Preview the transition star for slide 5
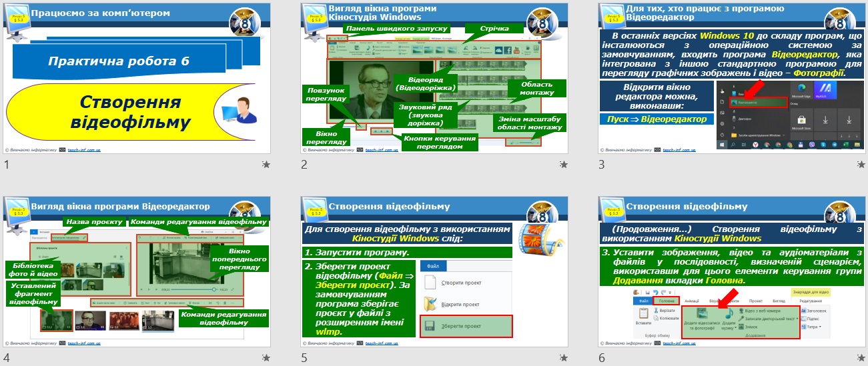The width and height of the screenshot is (868, 366). pyautogui.click(x=564, y=358)
